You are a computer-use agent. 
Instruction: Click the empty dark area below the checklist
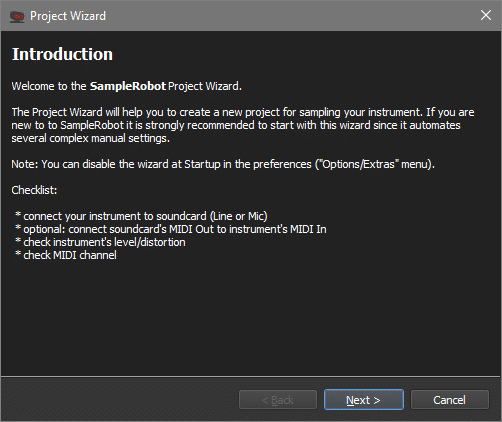click(251, 317)
